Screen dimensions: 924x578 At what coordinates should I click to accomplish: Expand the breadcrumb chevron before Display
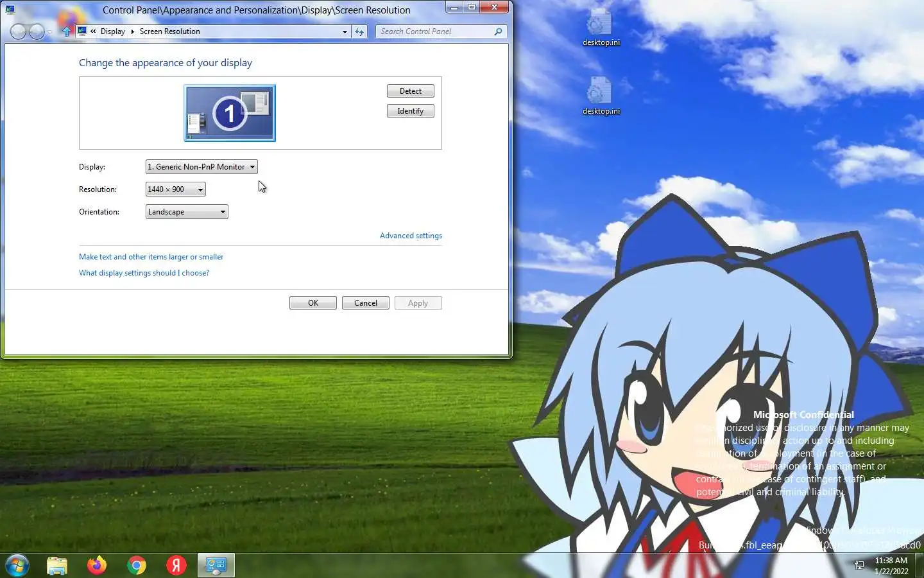93,31
